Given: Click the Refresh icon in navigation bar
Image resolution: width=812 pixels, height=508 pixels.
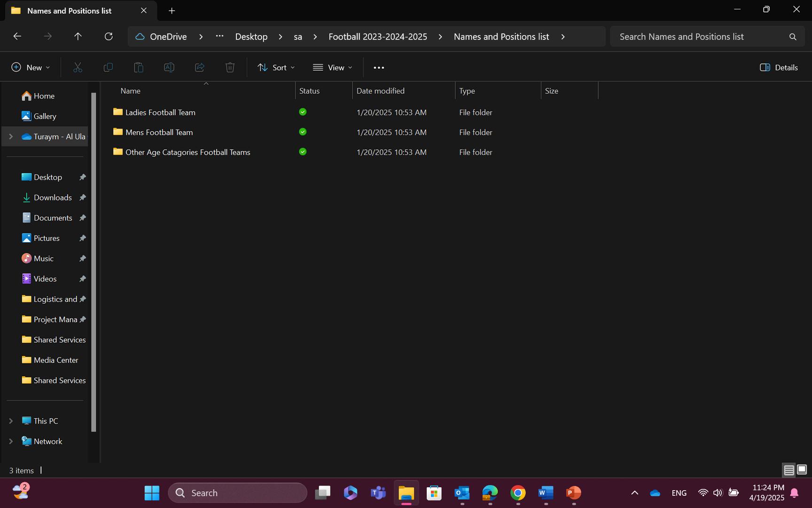Looking at the screenshot, I should [x=109, y=37].
